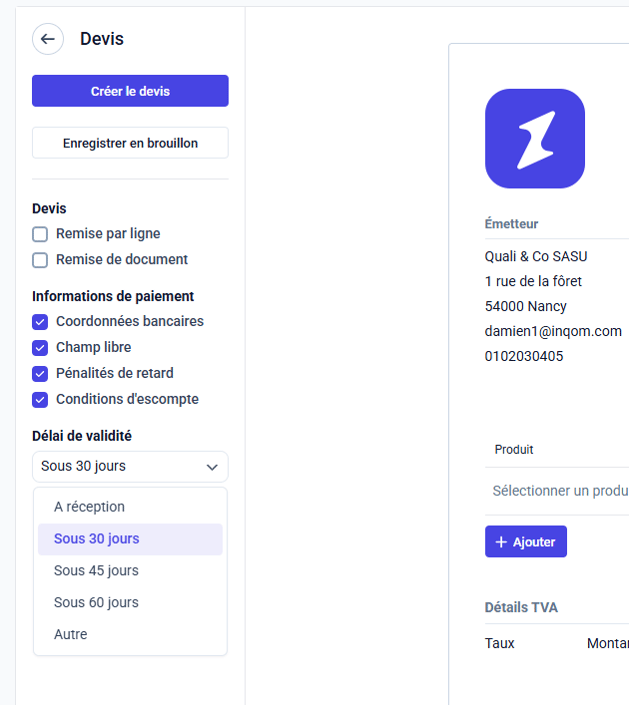Uncheck Conditions d'escompte
The width and height of the screenshot is (629, 705).
[40, 400]
